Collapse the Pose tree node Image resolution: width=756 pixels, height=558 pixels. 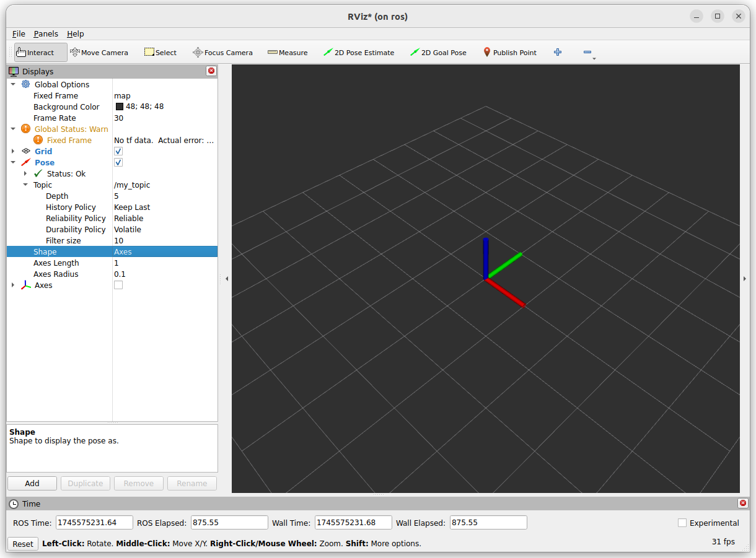(x=13, y=162)
